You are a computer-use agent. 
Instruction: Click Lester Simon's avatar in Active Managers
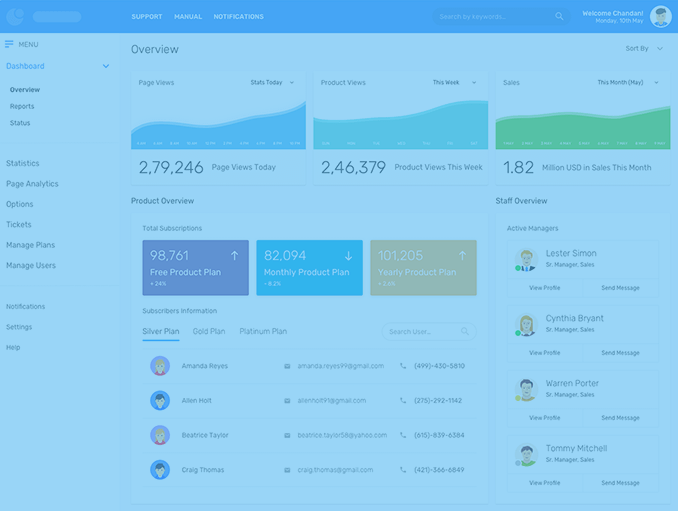click(x=525, y=260)
